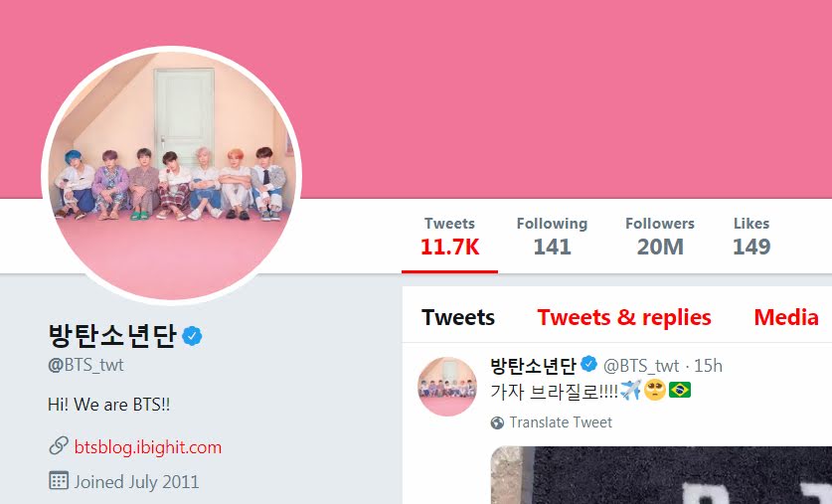The image size is (832, 504).
Task: Click the globe icon next to Translate Tweet
Action: 497,422
